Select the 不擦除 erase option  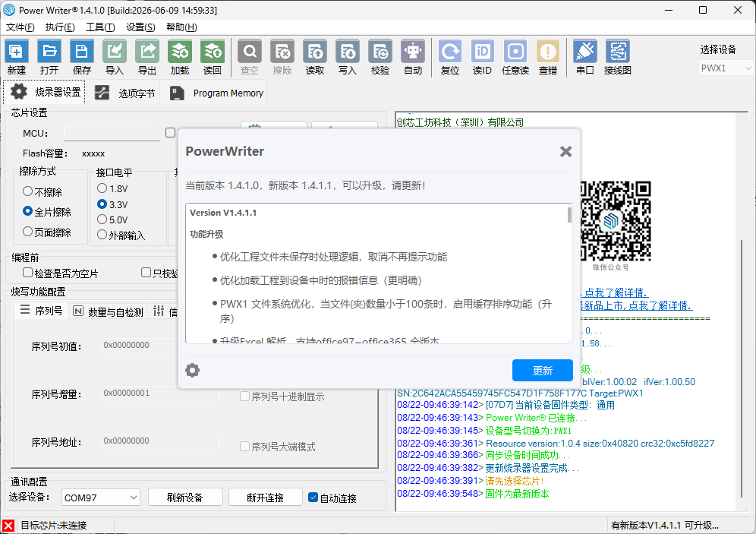(x=42, y=192)
